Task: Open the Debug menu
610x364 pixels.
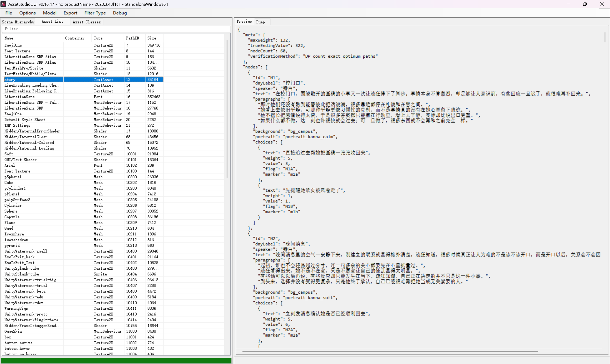Action: [120, 13]
